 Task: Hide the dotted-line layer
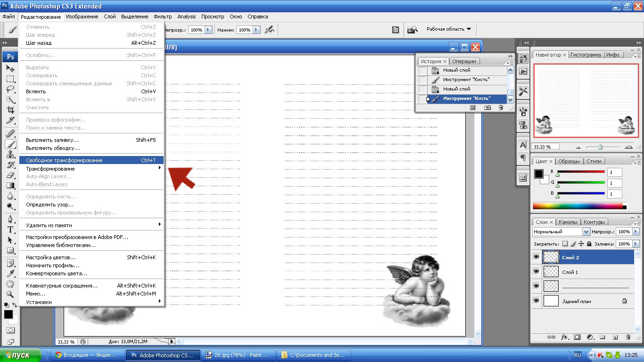point(536,286)
